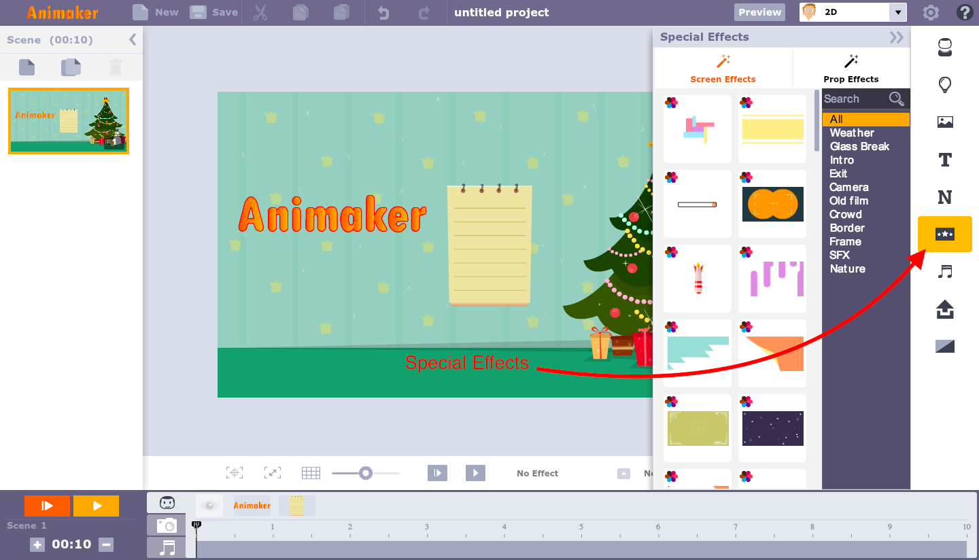This screenshot has height=560, width=979.
Task: Save the untitled project
Action: 213,12
